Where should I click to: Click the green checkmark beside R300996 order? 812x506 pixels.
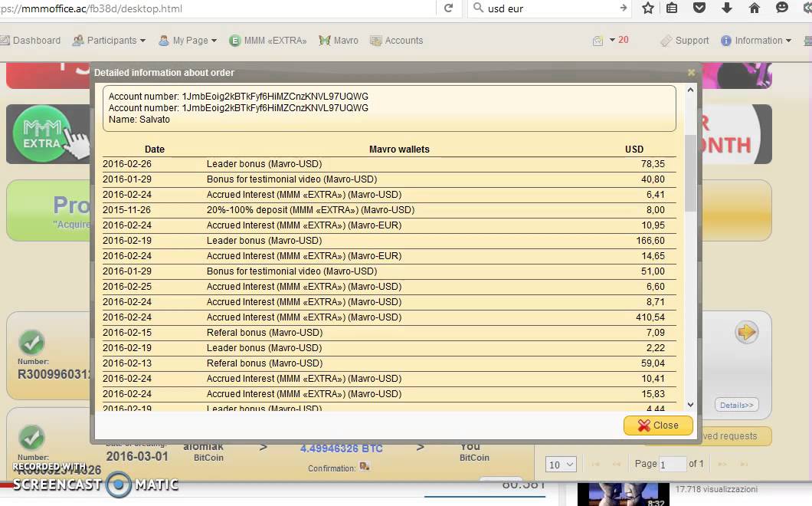pyautogui.click(x=31, y=342)
